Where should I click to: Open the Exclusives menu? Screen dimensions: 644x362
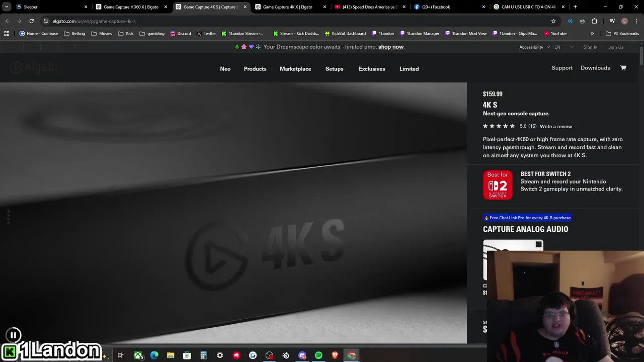click(x=372, y=69)
